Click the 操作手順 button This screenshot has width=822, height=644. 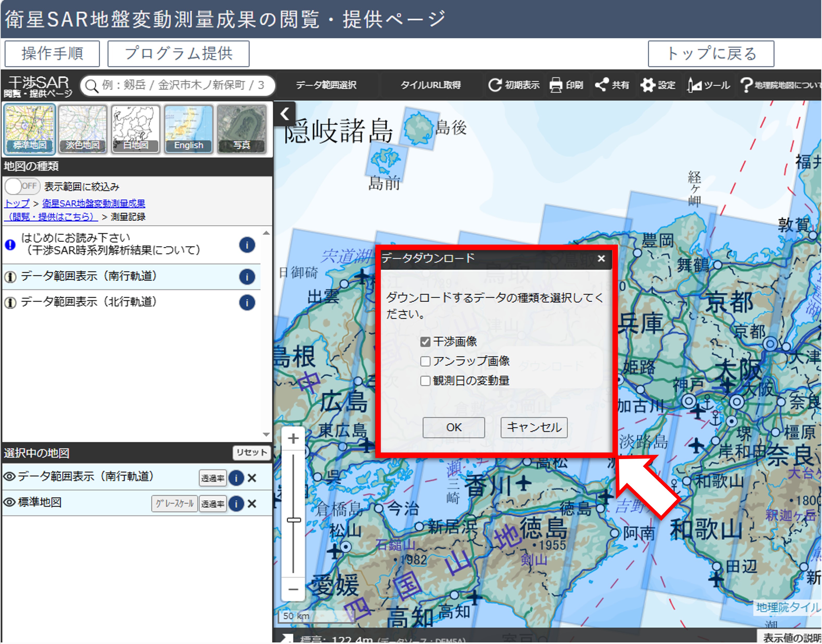point(52,54)
